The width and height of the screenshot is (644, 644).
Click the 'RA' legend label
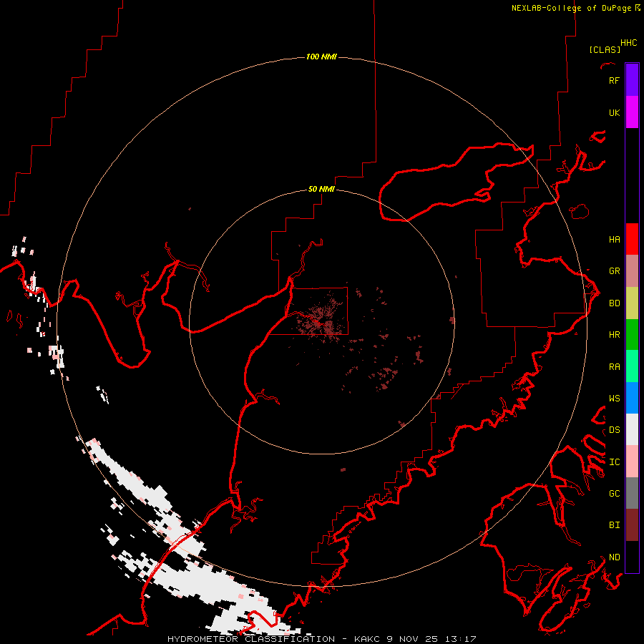615,366
